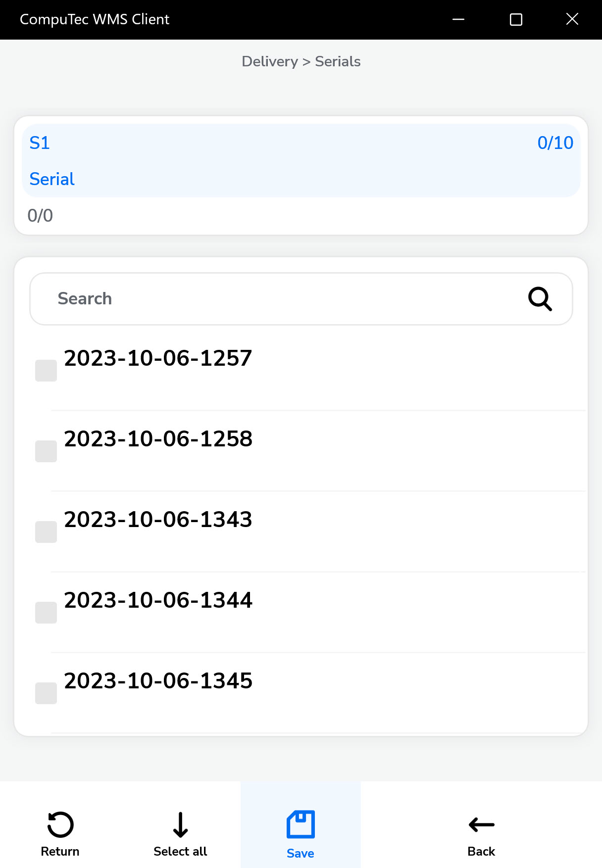The image size is (602, 868).
Task: Click the Select all text label
Action: (180, 851)
